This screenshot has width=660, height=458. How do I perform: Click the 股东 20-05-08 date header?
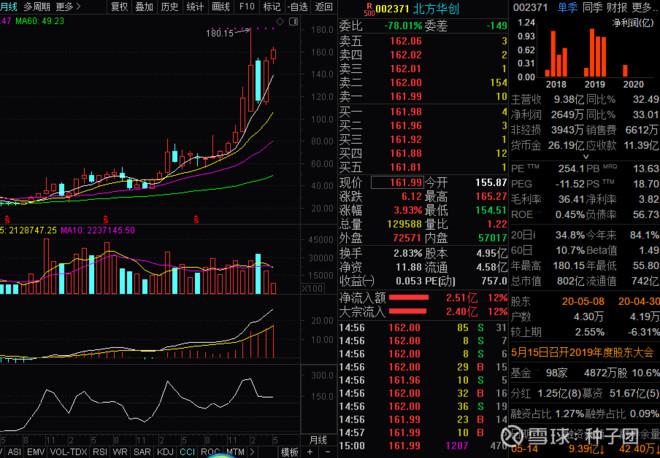click(x=583, y=301)
